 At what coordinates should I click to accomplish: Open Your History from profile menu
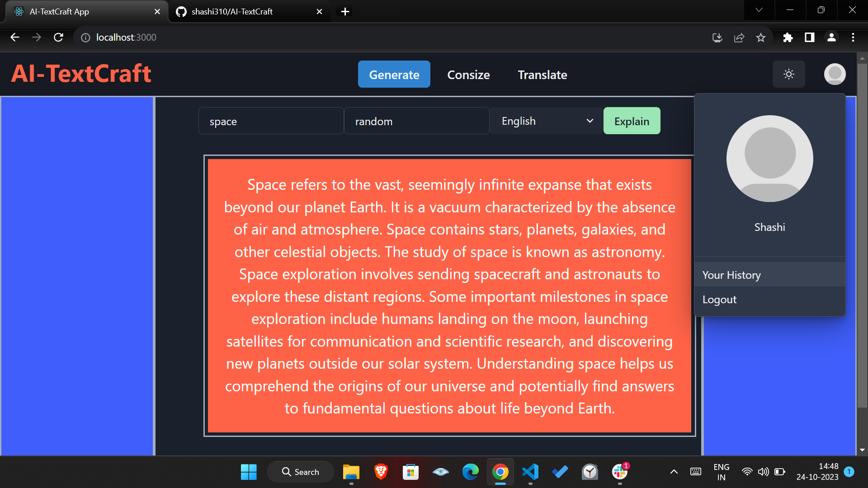click(x=731, y=275)
